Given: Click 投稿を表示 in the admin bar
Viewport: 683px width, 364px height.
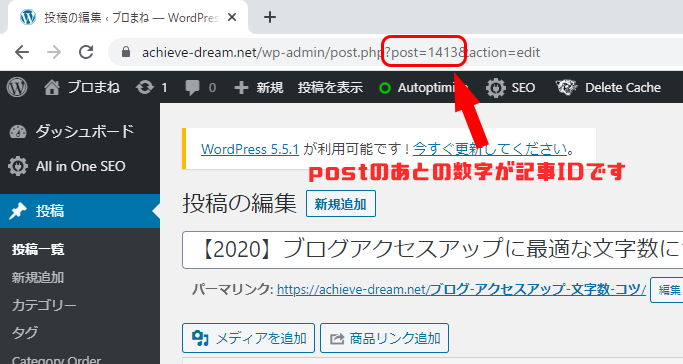Looking at the screenshot, I should 330,88.
